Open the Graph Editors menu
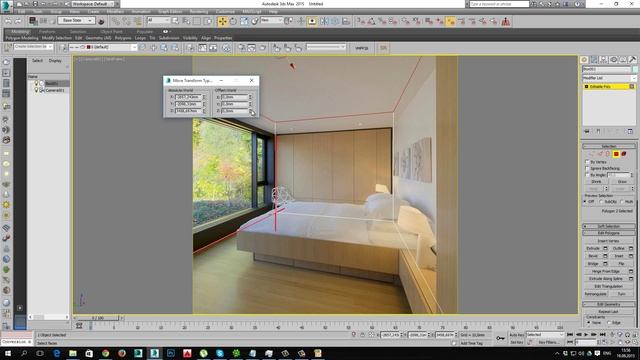The height and width of the screenshot is (360, 640). (x=170, y=12)
